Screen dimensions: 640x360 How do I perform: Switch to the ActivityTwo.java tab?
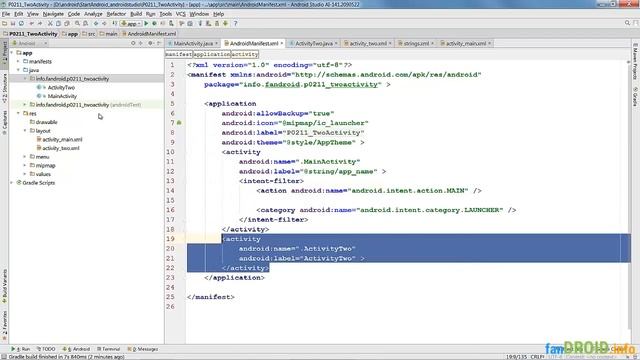(x=313, y=43)
